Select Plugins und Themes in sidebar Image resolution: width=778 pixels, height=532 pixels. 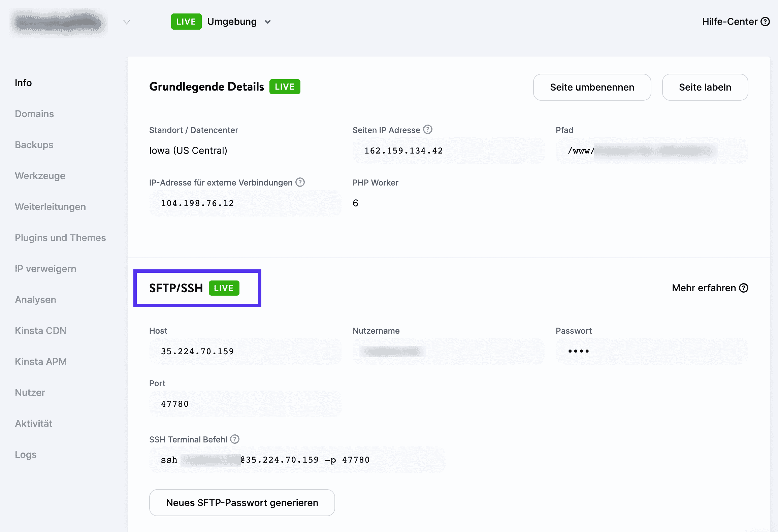pyautogui.click(x=60, y=237)
